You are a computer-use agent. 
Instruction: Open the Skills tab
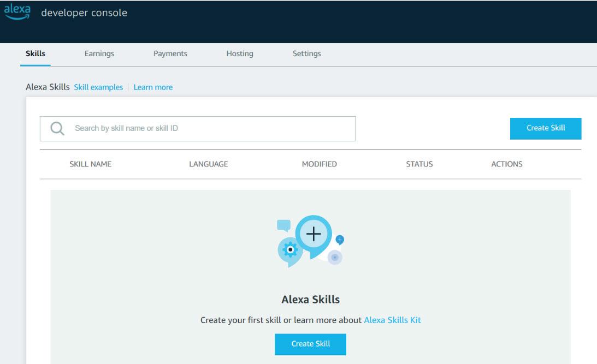point(36,53)
